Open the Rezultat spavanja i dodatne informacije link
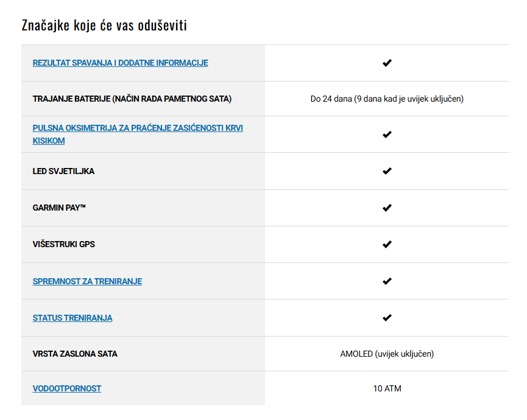Viewport: 527px width, 420px height. [120, 63]
